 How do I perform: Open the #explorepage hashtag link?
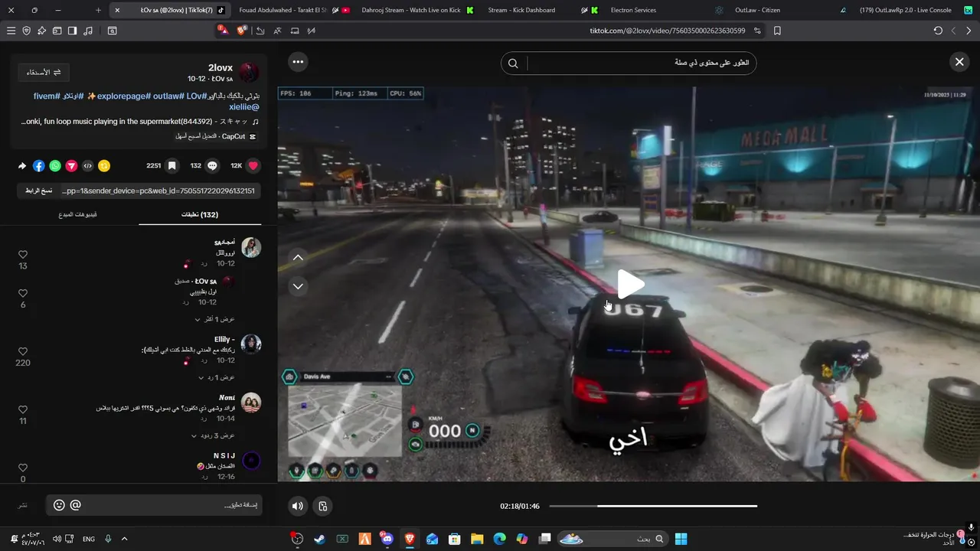coord(122,96)
